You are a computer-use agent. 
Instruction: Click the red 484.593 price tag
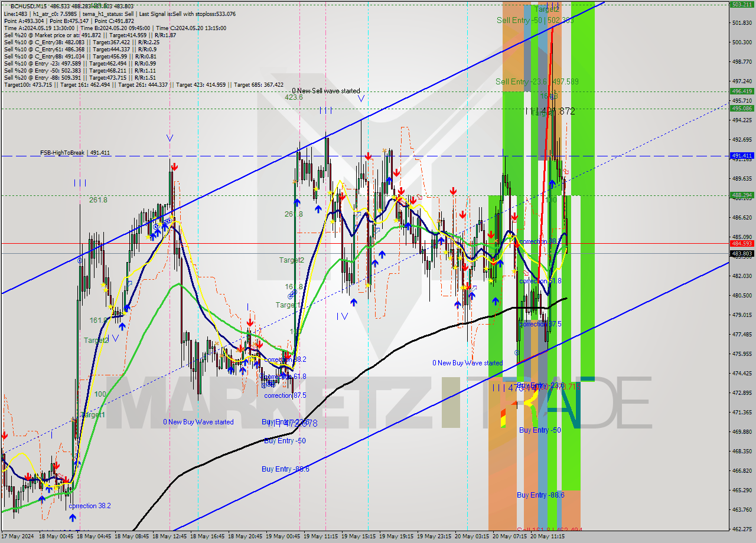pos(742,243)
